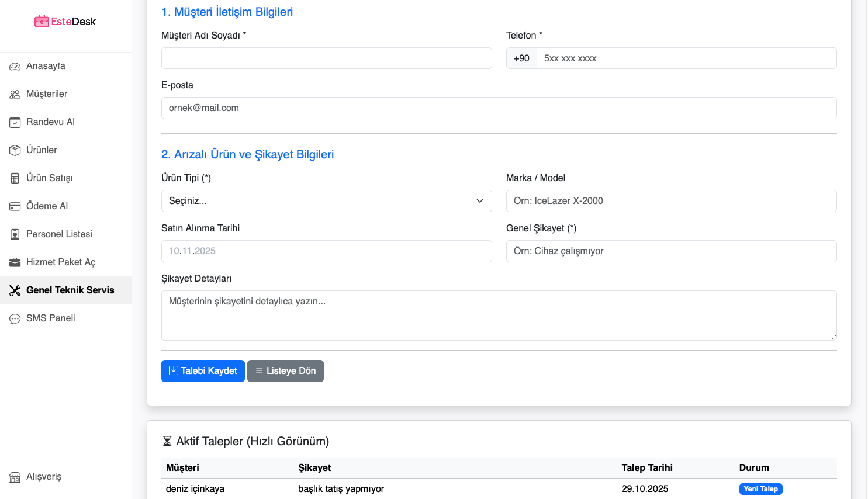Image resolution: width=868 pixels, height=499 pixels.
Task: Open the SMS Paneli chat icon
Action: point(15,319)
